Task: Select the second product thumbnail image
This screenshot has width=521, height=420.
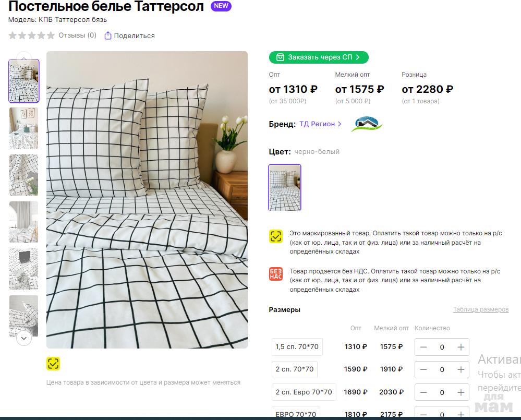Action: pos(24,128)
